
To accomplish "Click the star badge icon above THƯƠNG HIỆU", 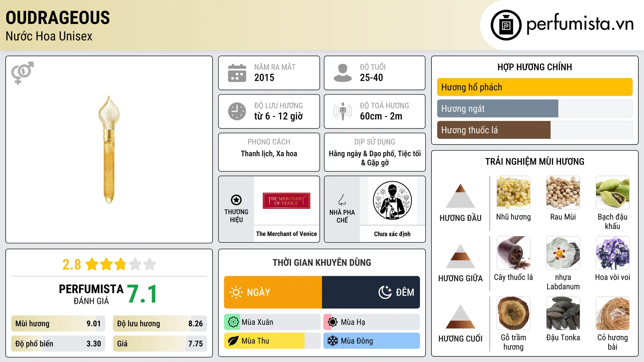I will pyautogui.click(x=236, y=200).
